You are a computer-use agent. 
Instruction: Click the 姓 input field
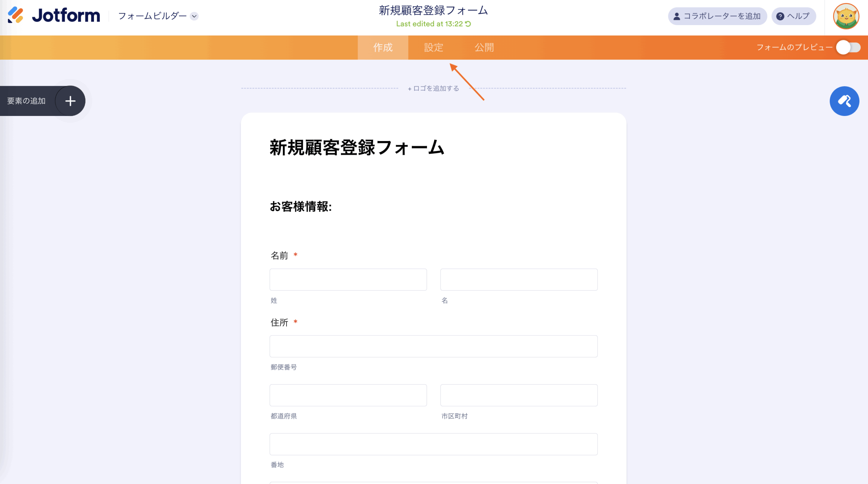pos(348,280)
